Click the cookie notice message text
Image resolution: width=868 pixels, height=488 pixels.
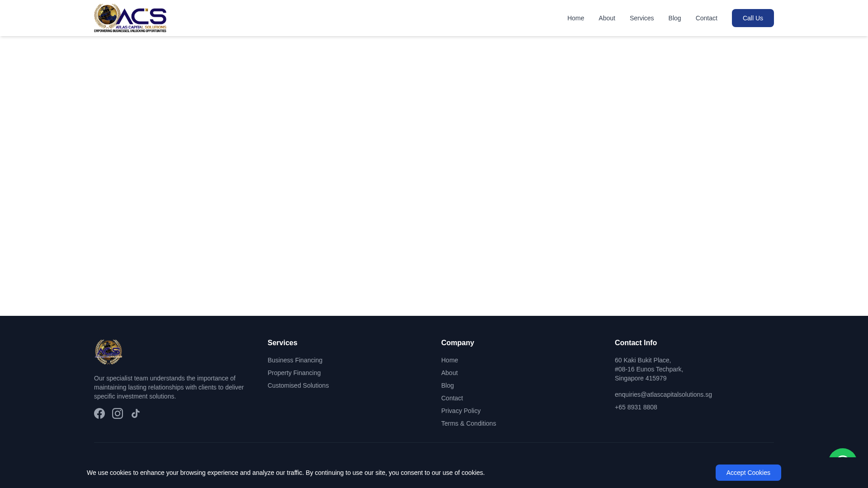pyautogui.click(x=286, y=473)
